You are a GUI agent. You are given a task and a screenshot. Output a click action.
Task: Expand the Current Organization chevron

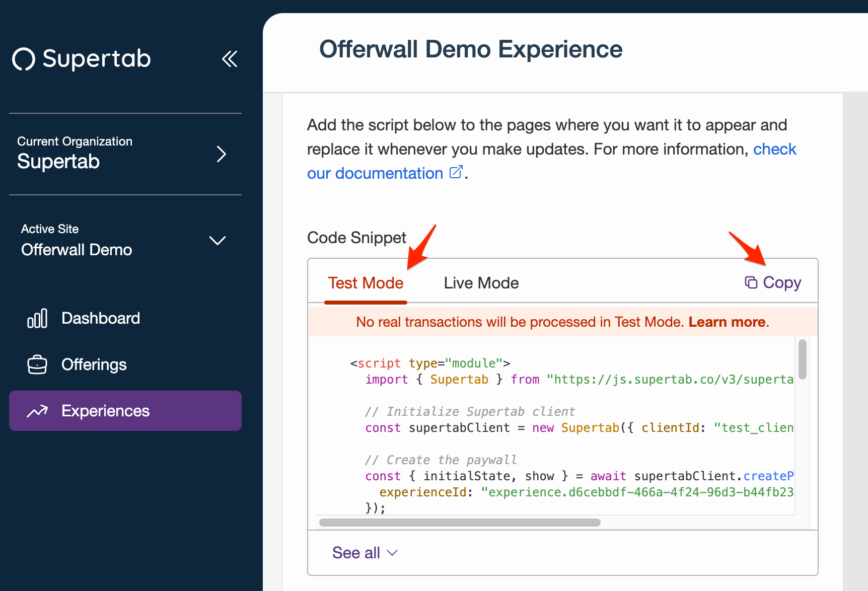(221, 154)
